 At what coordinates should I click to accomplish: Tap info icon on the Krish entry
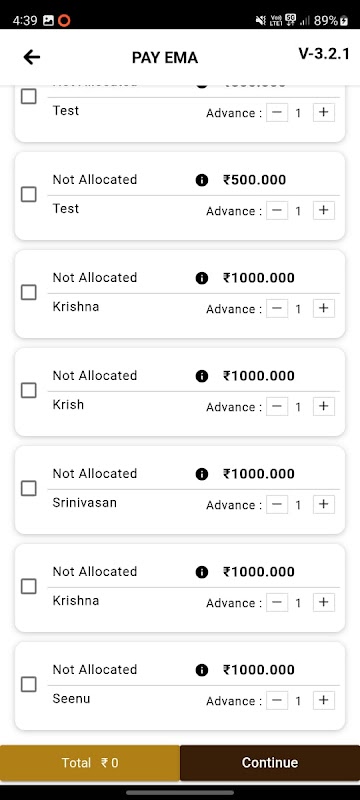[202, 376]
